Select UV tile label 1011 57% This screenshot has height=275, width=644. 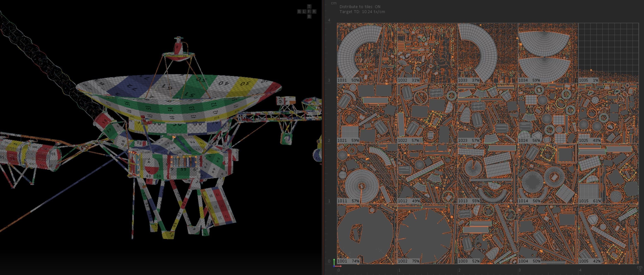coord(348,201)
